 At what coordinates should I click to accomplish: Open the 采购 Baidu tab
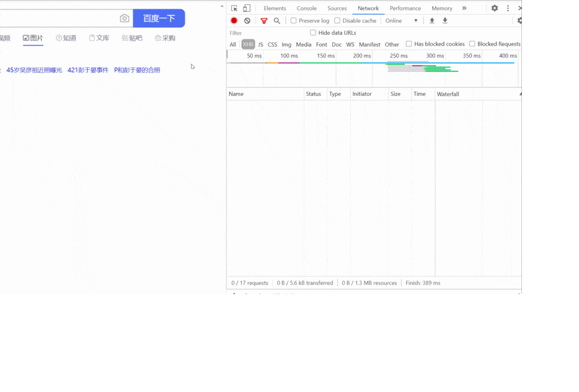coord(165,38)
